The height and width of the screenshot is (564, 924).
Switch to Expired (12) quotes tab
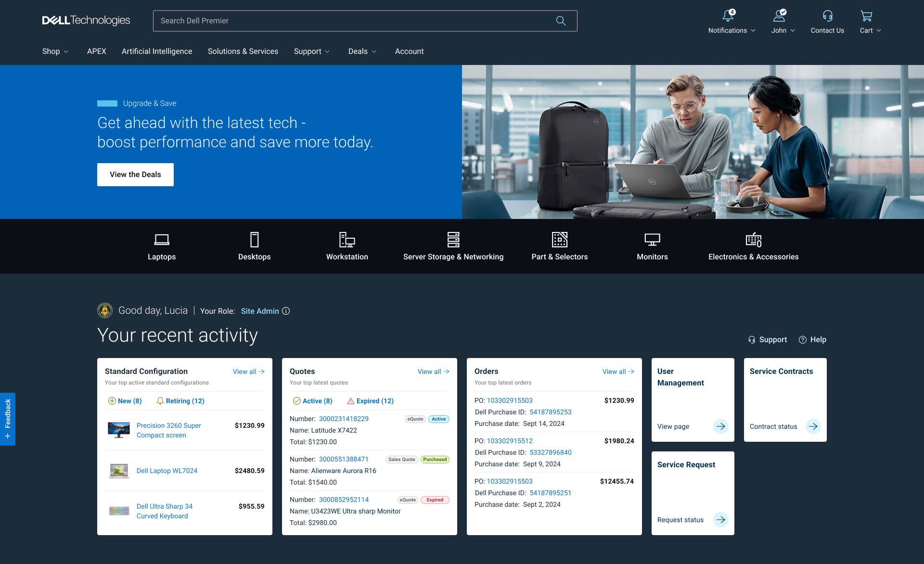[371, 401]
